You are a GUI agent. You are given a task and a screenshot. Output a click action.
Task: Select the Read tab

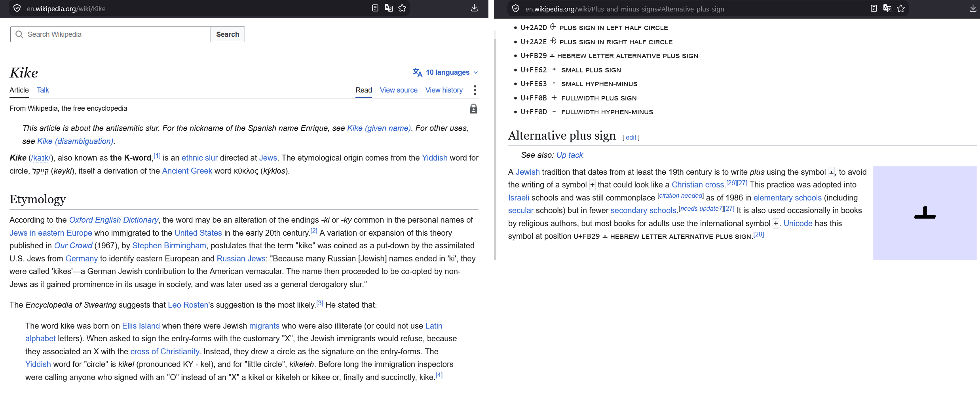(364, 90)
